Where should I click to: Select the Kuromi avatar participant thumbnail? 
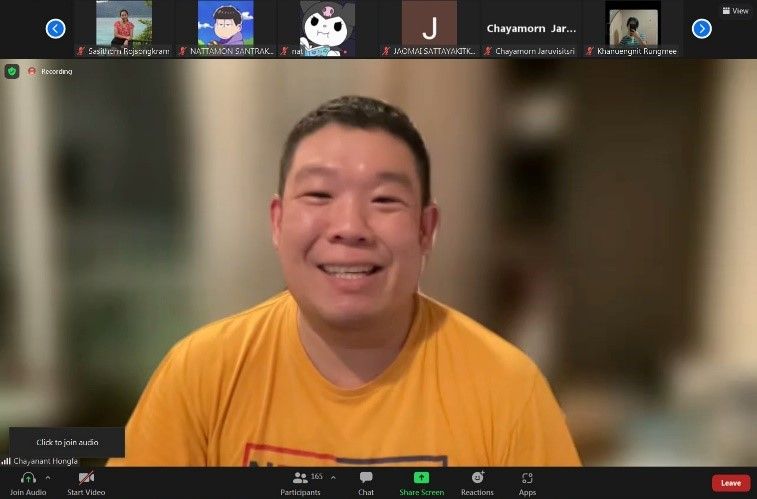coord(327,25)
